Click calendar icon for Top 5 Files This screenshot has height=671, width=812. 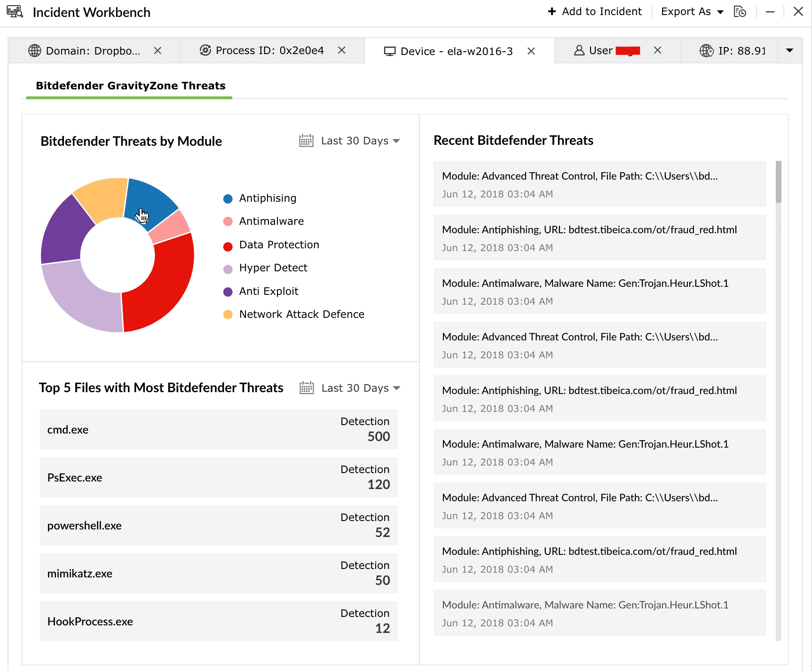pos(307,388)
